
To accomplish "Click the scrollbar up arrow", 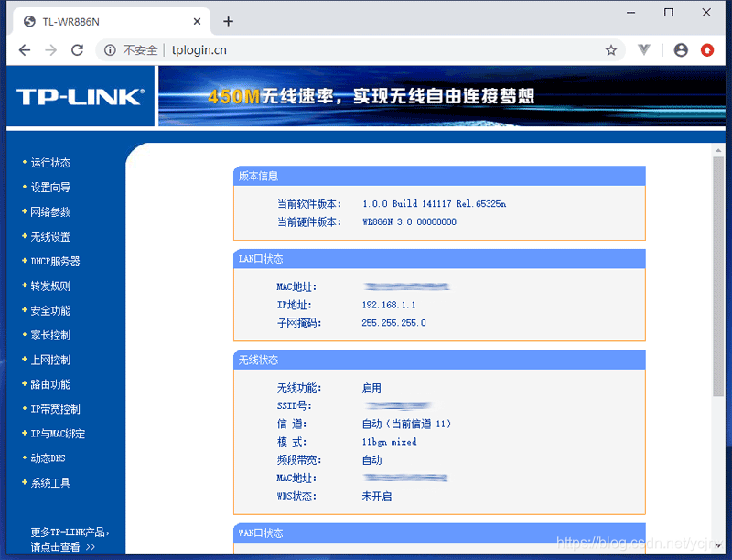I will tap(718, 150).
